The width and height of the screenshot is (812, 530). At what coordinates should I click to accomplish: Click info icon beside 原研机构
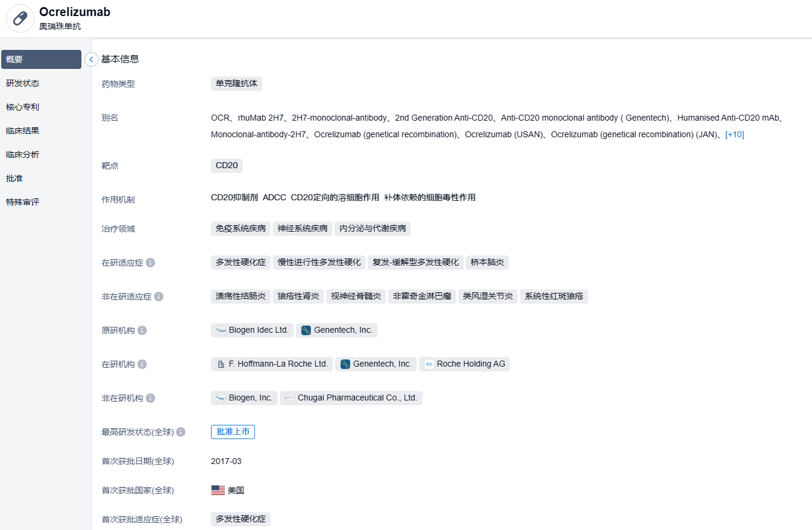pos(142,330)
